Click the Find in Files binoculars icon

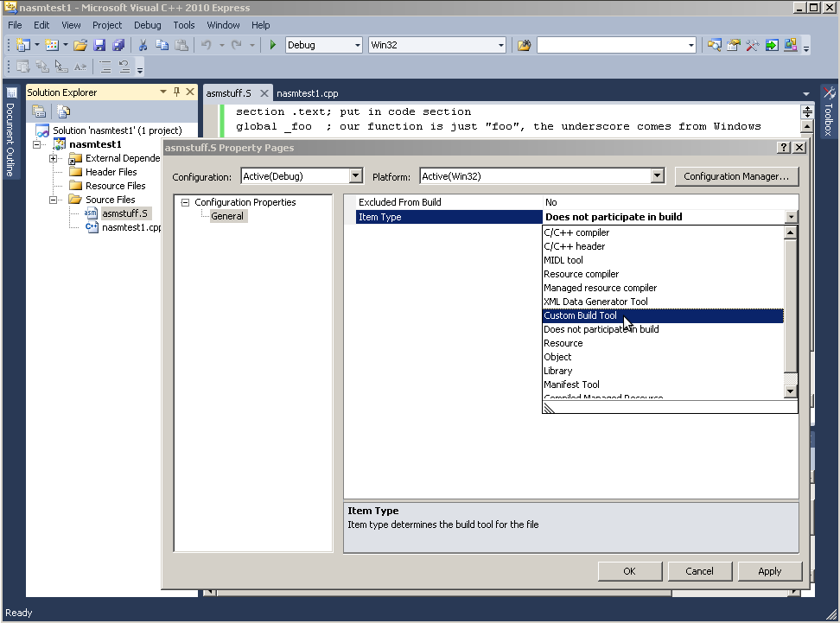pyautogui.click(x=524, y=45)
